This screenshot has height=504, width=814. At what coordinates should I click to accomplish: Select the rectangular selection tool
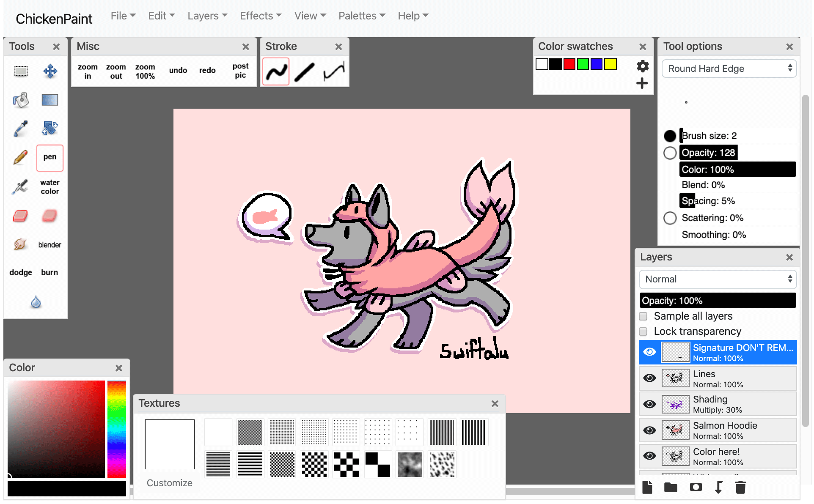pyautogui.click(x=21, y=71)
